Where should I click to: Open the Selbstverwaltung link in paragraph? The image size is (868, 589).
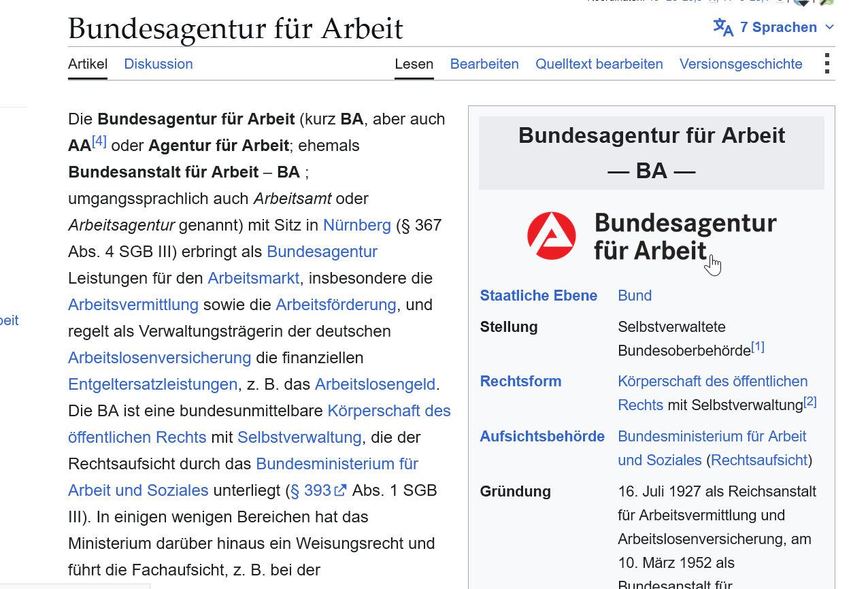point(299,437)
